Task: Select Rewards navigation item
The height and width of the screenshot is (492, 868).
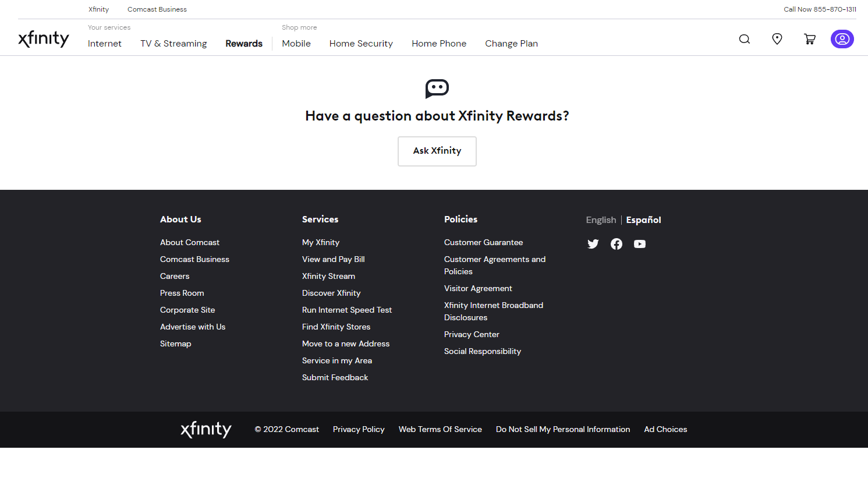Action: [244, 44]
